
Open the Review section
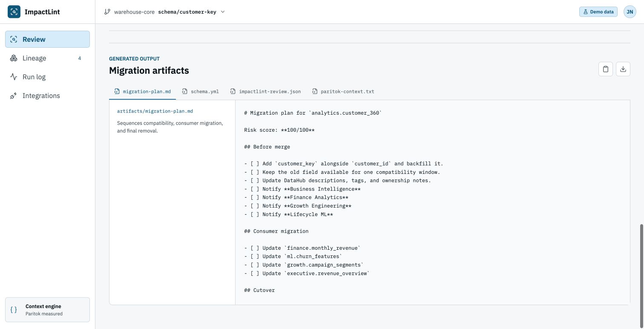click(47, 39)
